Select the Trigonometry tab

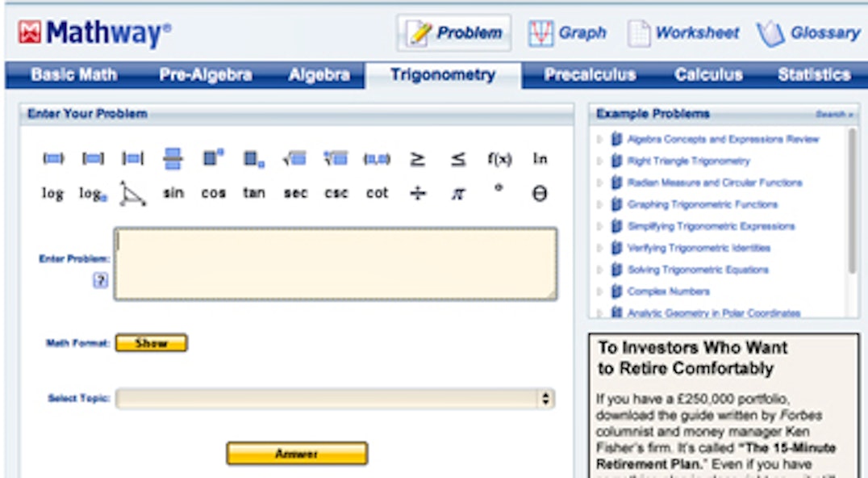(443, 75)
